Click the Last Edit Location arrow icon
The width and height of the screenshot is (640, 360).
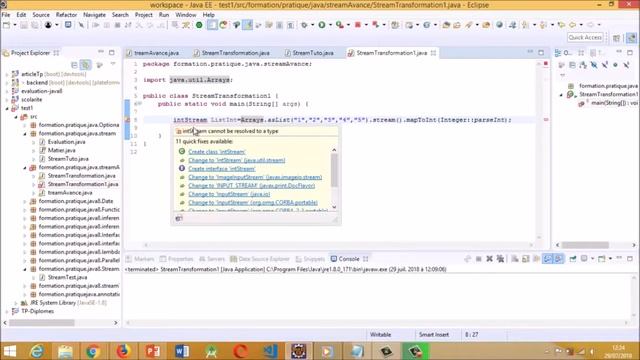point(561,25)
